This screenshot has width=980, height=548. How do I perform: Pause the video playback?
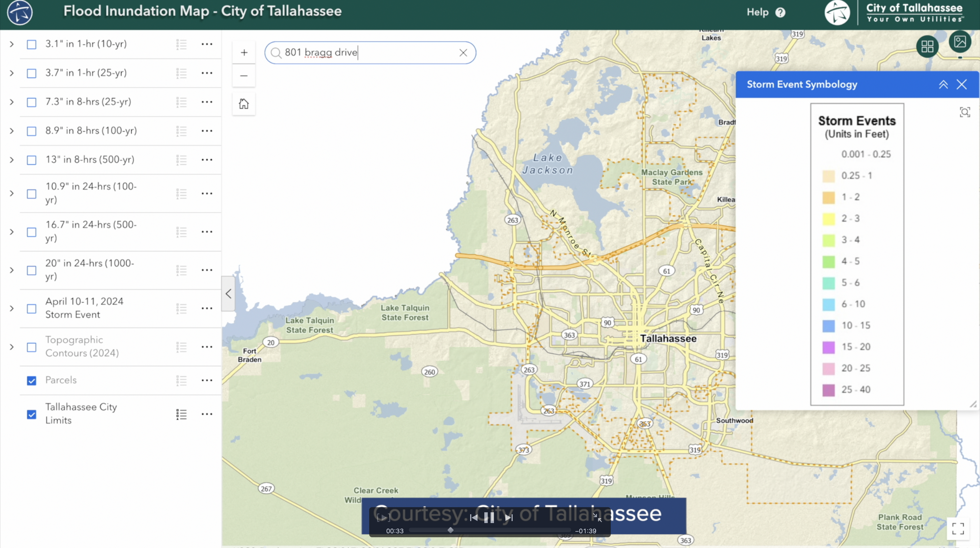click(x=489, y=518)
